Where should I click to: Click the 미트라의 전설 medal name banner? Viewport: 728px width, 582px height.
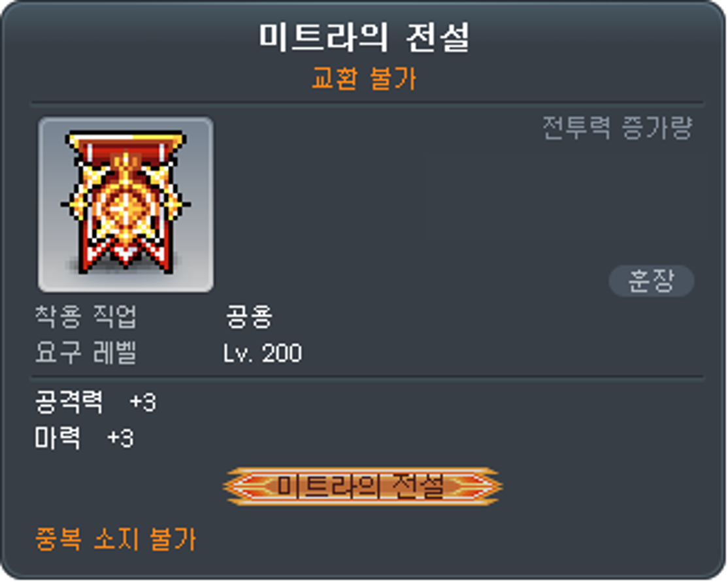tap(363, 486)
